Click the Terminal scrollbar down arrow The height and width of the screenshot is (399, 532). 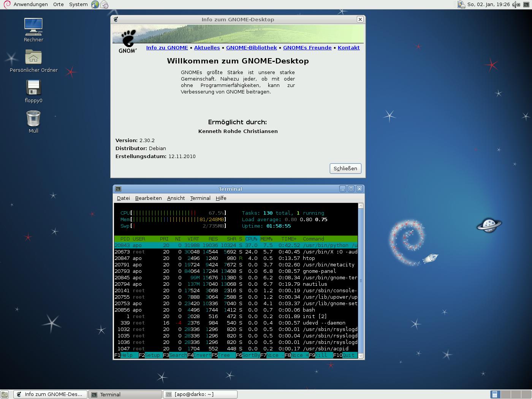point(361,356)
